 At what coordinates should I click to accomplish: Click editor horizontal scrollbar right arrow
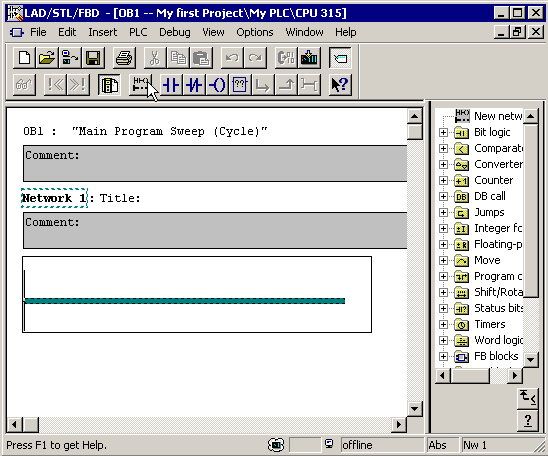pos(398,425)
